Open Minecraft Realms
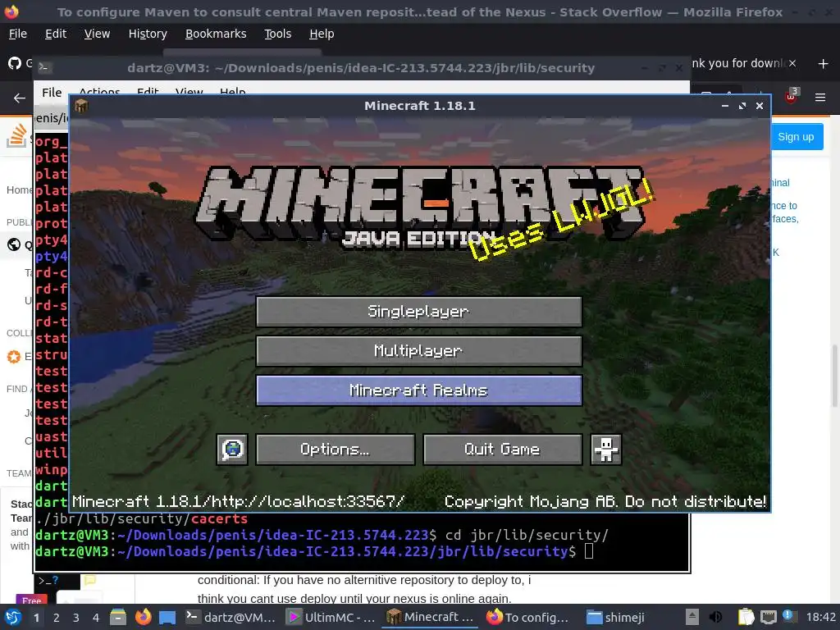This screenshot has height=630, width=840. pos(419,390)
